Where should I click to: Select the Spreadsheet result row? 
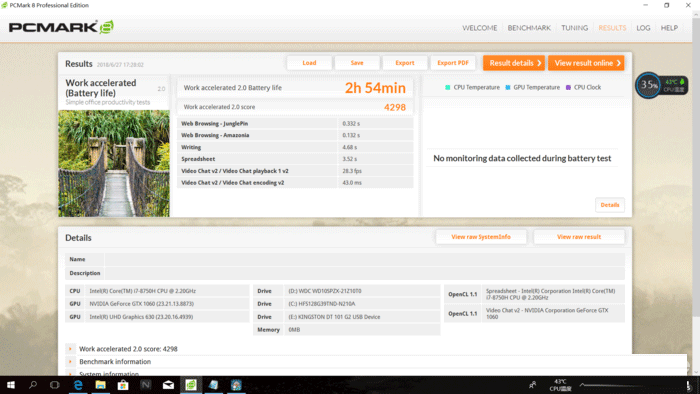click(295, 159)
